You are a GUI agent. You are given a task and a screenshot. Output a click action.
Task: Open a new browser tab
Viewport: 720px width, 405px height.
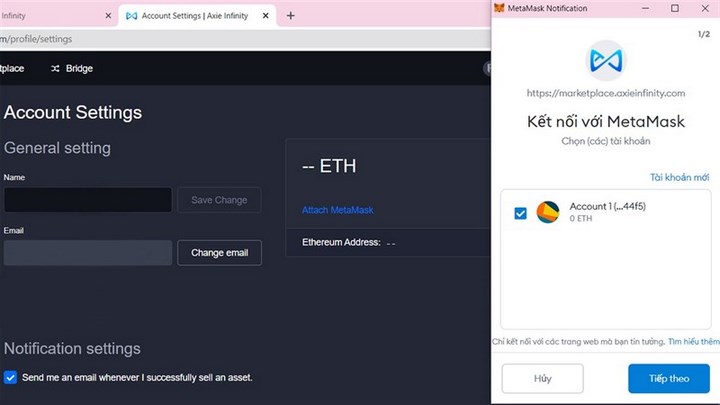coord(291,16)
